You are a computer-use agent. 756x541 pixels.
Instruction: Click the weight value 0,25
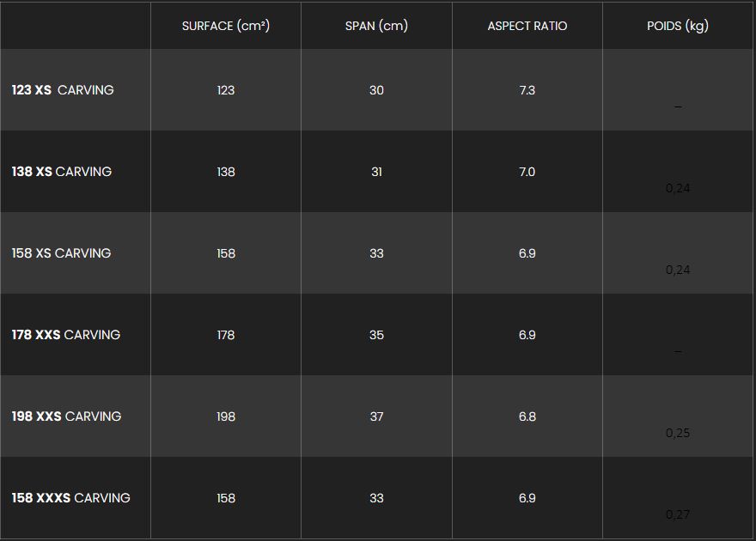[x=678, y=433]
